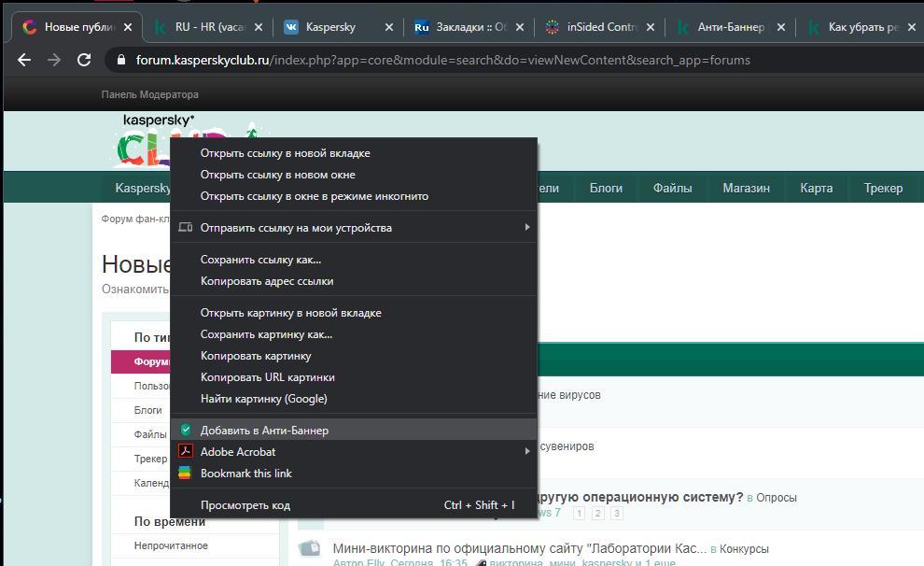Viewport: 924px width, 566px height.
Task: Click the favicon of the Новые публикации tab
Action: click(x=30, y=26)
